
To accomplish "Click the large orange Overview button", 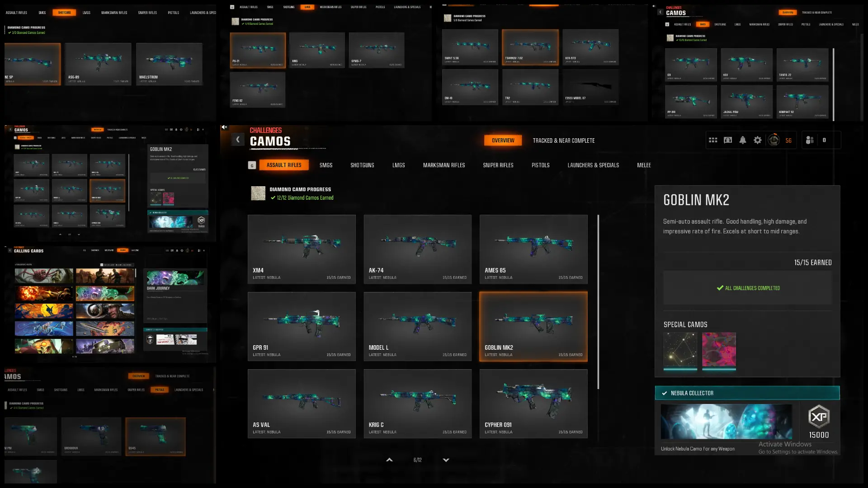I will coord(503,141).
